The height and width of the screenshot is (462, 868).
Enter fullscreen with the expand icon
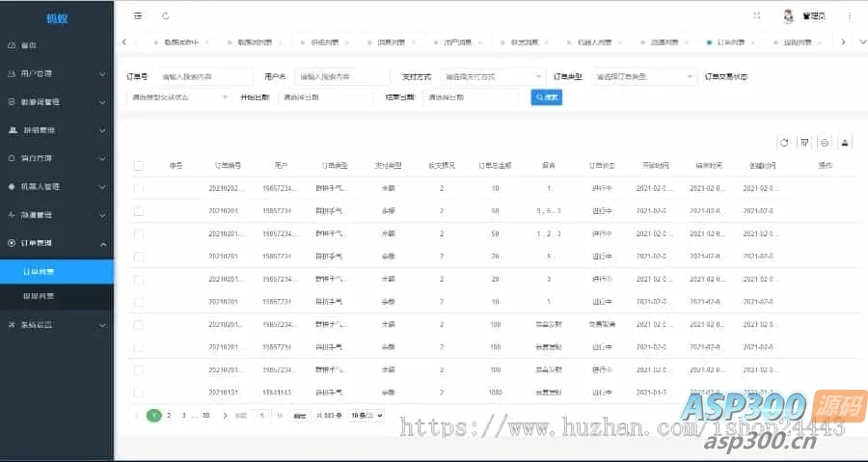tap(757, 16)
